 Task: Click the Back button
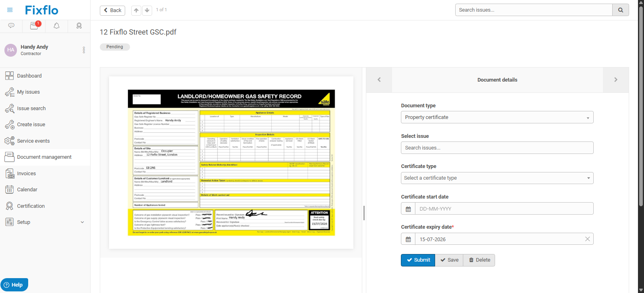[112, 10]
